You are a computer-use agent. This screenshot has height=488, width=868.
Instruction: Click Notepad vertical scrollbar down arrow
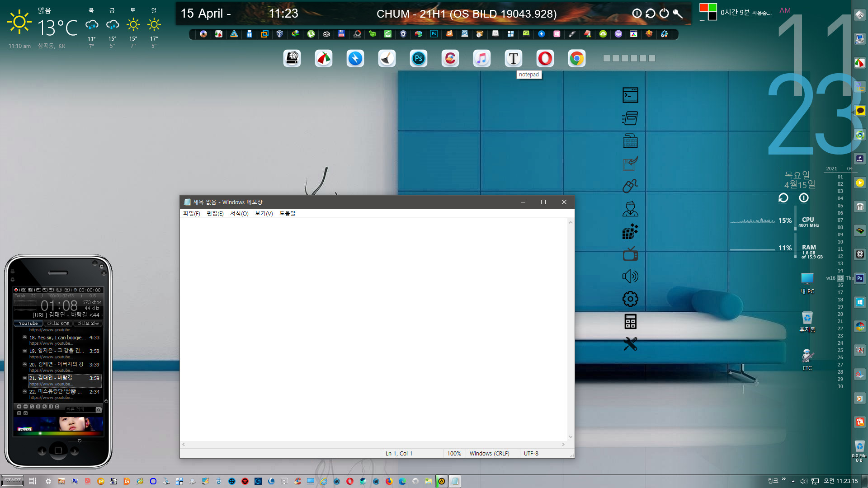[571, 437]
